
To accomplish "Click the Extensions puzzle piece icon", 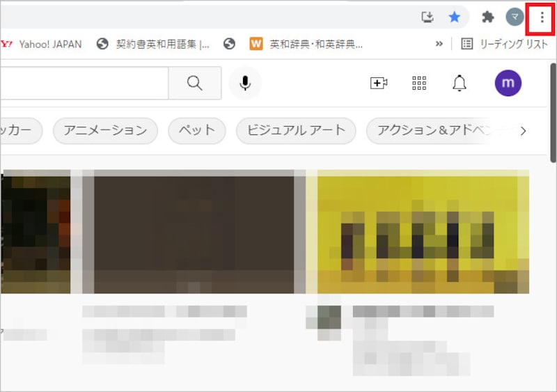I will point(488,17).
